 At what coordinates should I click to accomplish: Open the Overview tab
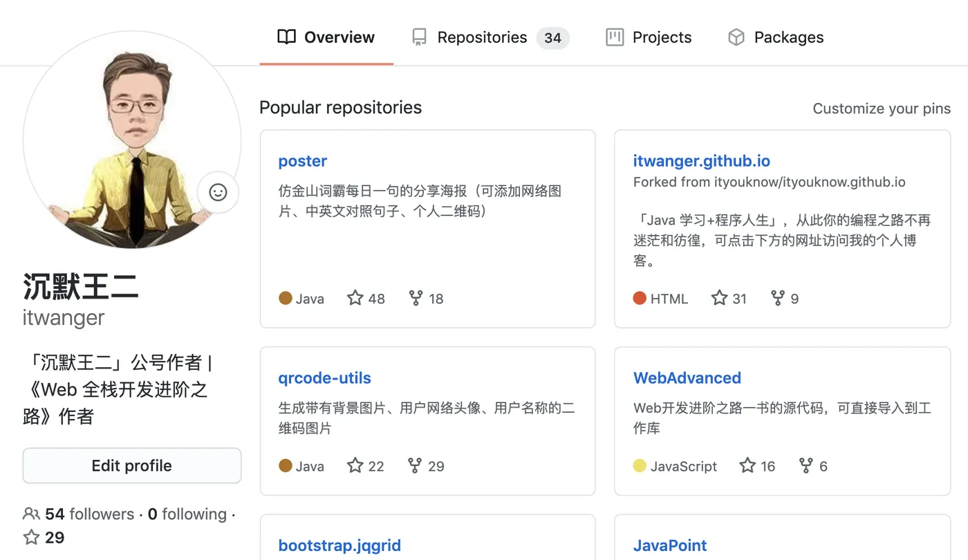click(326, 37)
